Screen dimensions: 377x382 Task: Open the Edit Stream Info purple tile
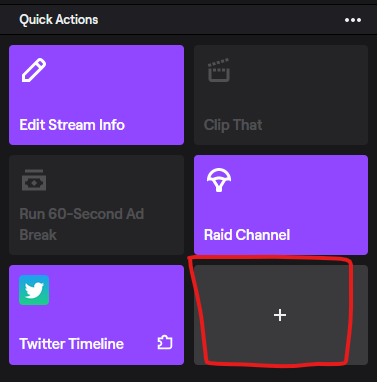pos(96,95)
